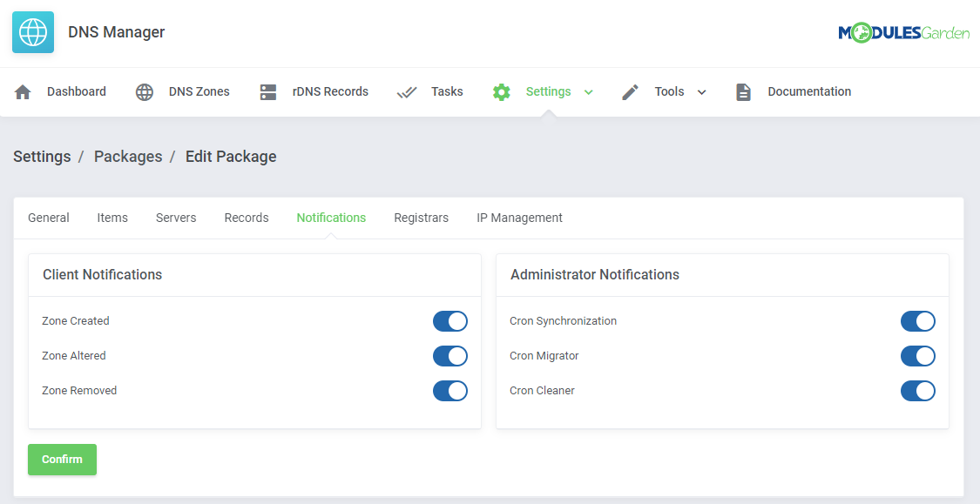Click the Settings gear icon
The width and height of the screenshot is (980, 504).
501,92
